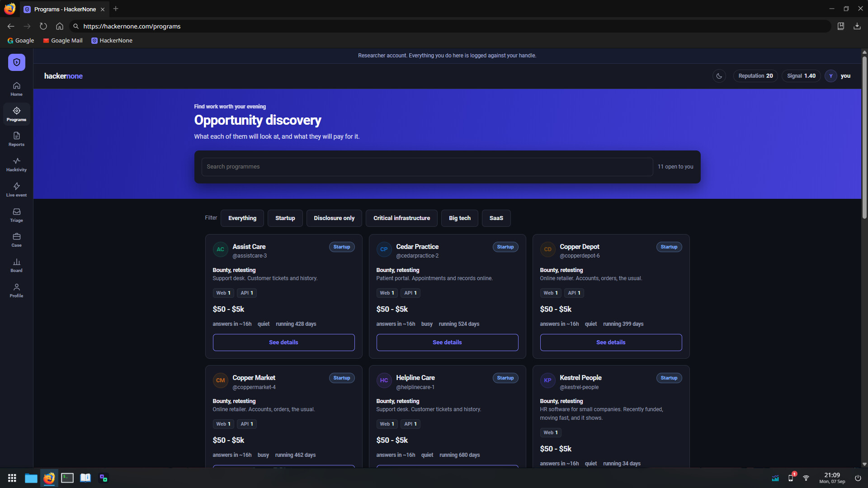868x488 pixels.
Task: Open Kestrel People card title
Action: point(580,378)
